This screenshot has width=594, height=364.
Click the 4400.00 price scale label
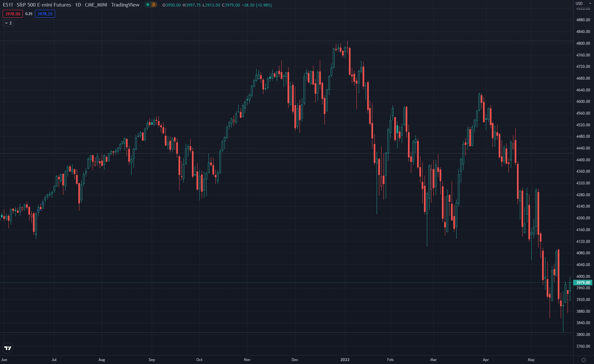tap(583, 160)
